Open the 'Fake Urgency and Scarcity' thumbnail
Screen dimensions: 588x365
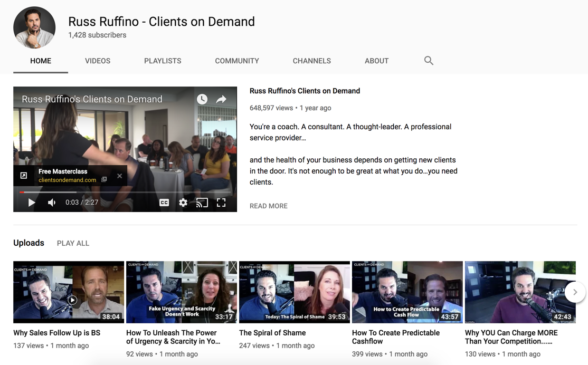coord(182,292)
